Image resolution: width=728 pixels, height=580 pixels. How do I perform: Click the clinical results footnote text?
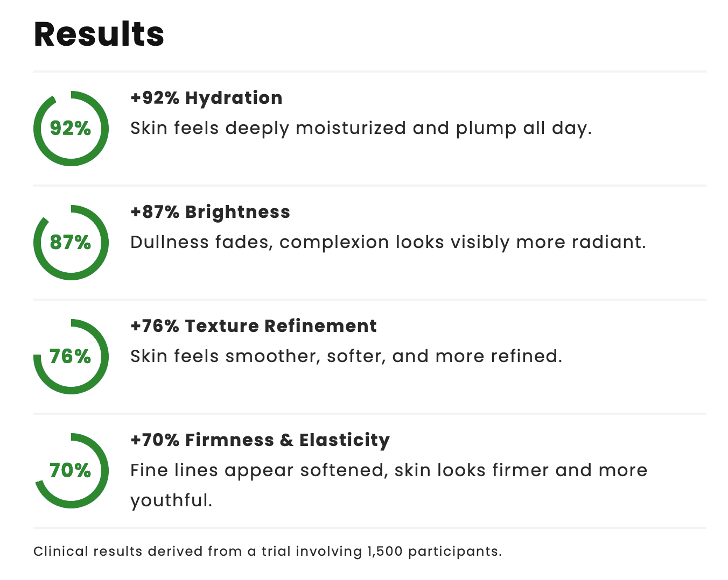pyautogui.click(x=267, y=551)
